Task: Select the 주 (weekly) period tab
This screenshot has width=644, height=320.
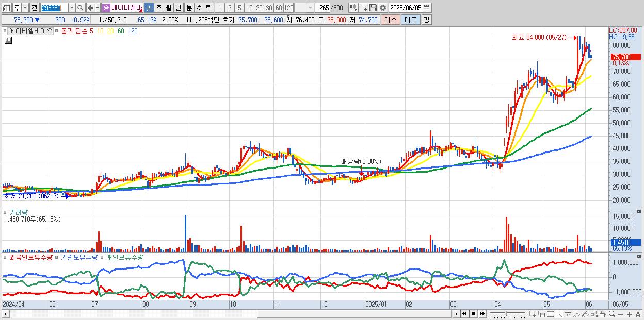Action: click(x=159, y=8)
